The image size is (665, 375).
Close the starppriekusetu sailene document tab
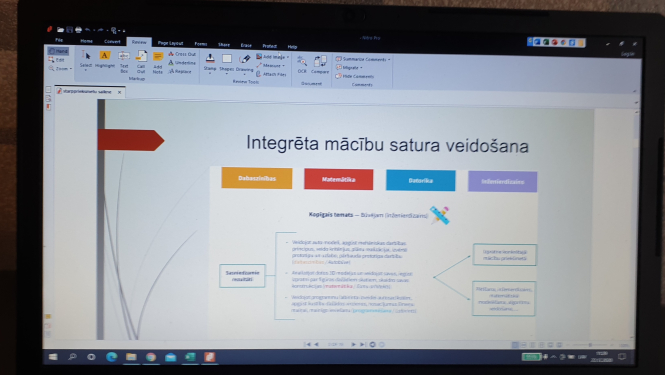120,92
